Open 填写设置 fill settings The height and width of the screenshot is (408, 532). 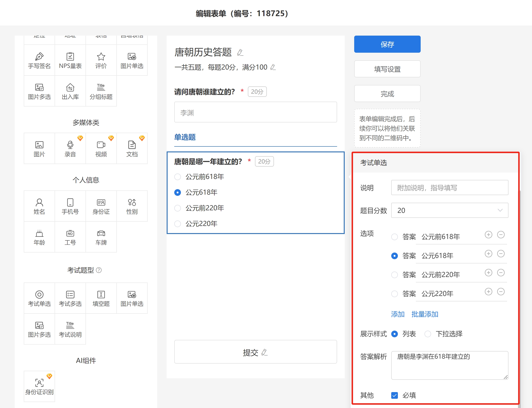pyautogui.click(x=387, y=69)
